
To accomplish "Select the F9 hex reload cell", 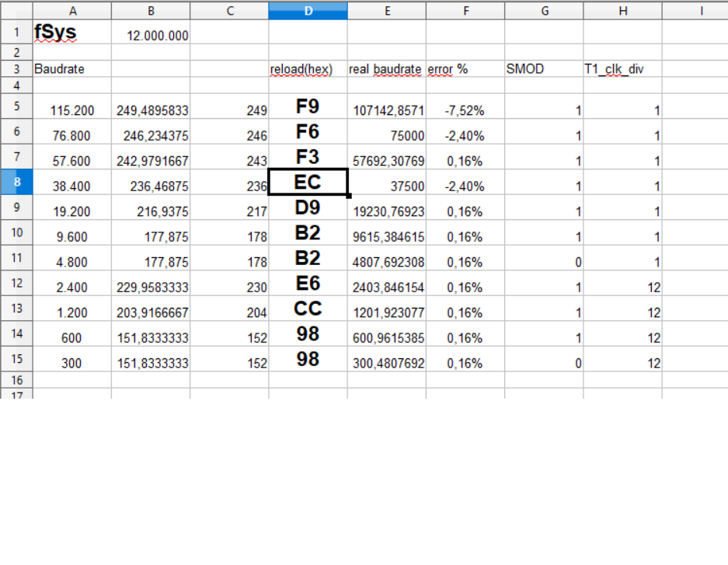I will coord(308,106).
